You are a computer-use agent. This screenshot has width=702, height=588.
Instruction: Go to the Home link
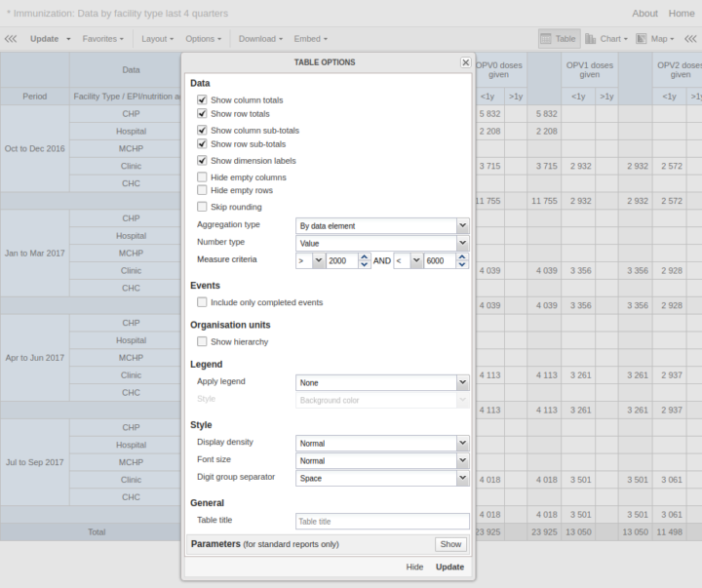coord(682,14)
